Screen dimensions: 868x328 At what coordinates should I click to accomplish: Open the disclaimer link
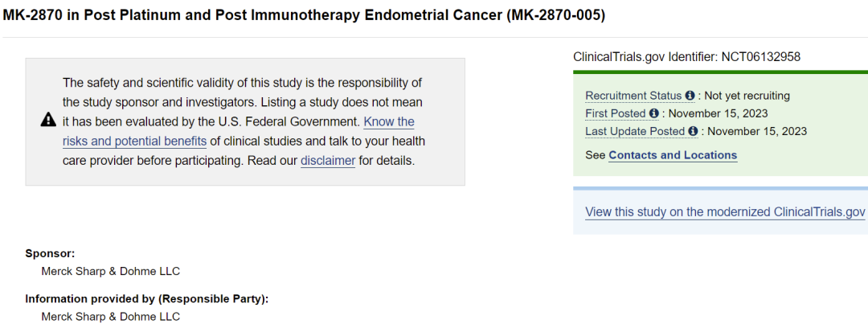point(328,162)
